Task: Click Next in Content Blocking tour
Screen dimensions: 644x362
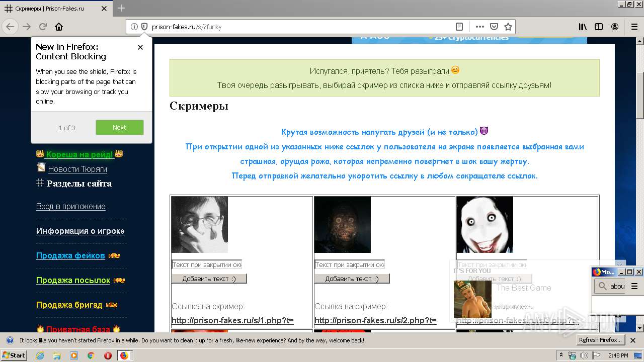Action: tap(120, 127)
